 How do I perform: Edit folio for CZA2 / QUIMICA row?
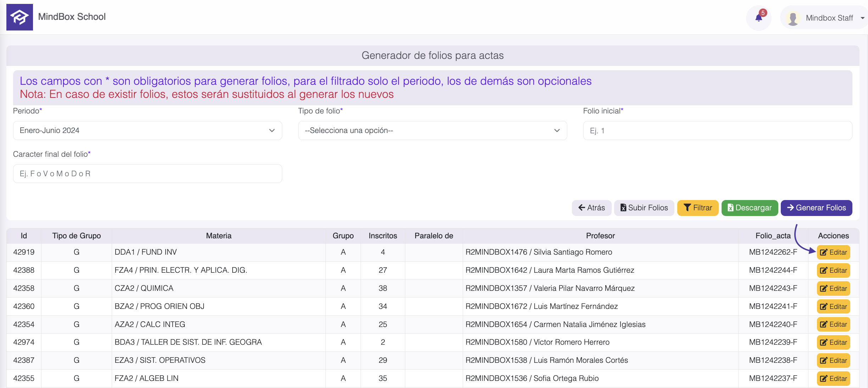833,289
